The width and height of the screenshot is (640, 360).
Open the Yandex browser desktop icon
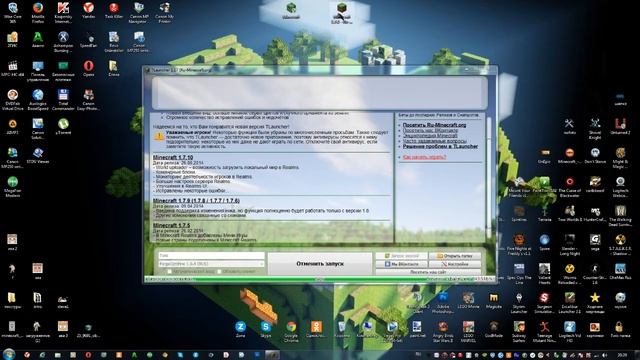(88, 10)
